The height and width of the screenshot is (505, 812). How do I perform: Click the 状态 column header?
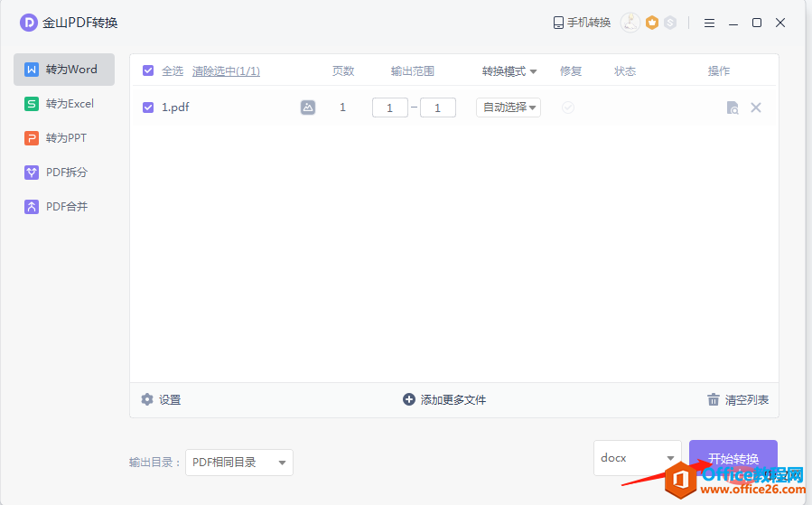625,71
